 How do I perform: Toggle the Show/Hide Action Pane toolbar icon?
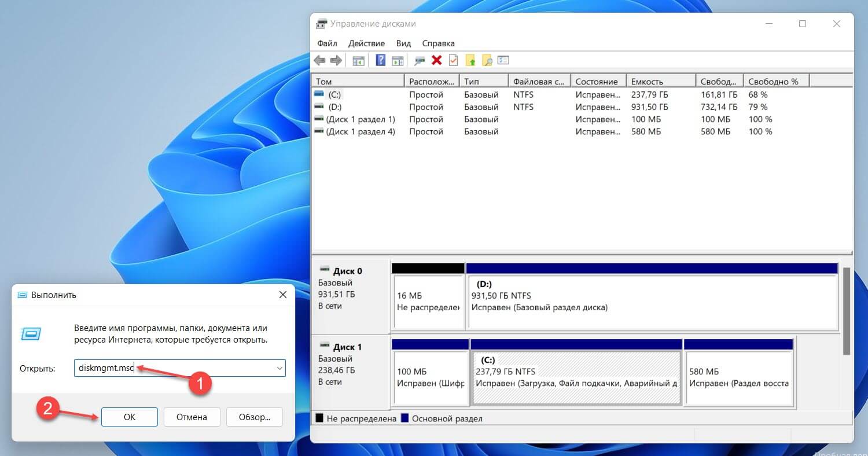(x=397, y=60)
